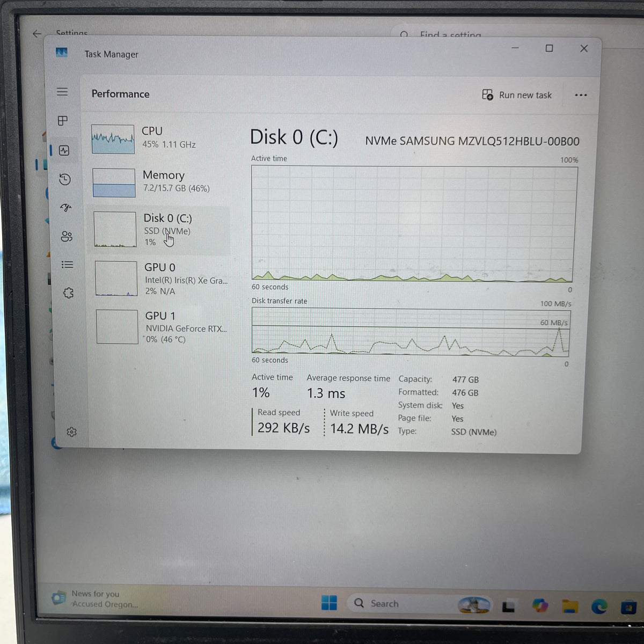Screen dimensions: 644x644
Task: Click the Run new task button
Action: (517, 95)
